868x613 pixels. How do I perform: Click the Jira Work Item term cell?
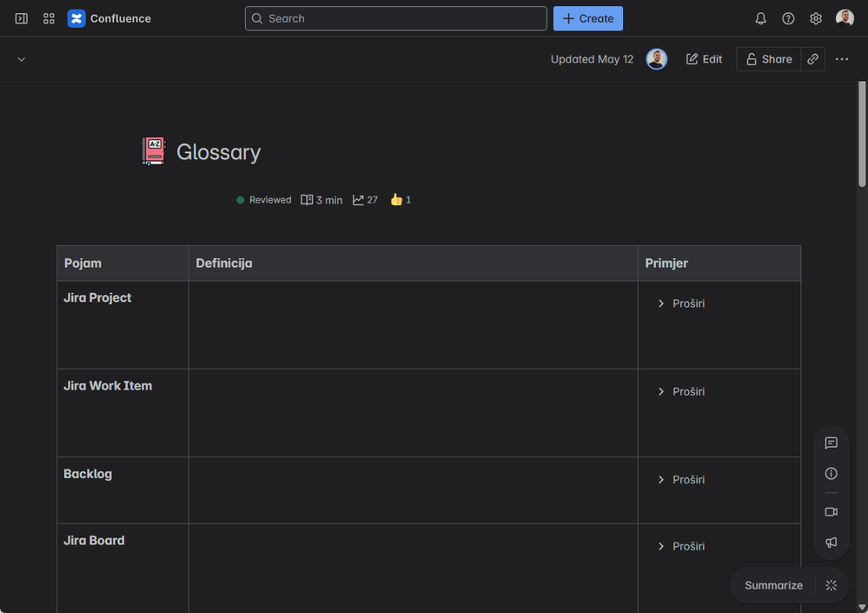pyautogui.click(x=123, y=413)
